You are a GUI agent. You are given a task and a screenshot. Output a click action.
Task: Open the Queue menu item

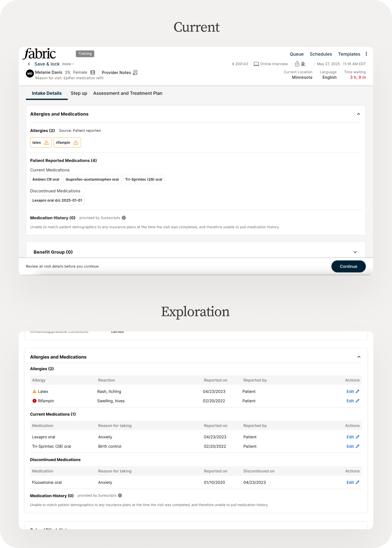point(297,54)
